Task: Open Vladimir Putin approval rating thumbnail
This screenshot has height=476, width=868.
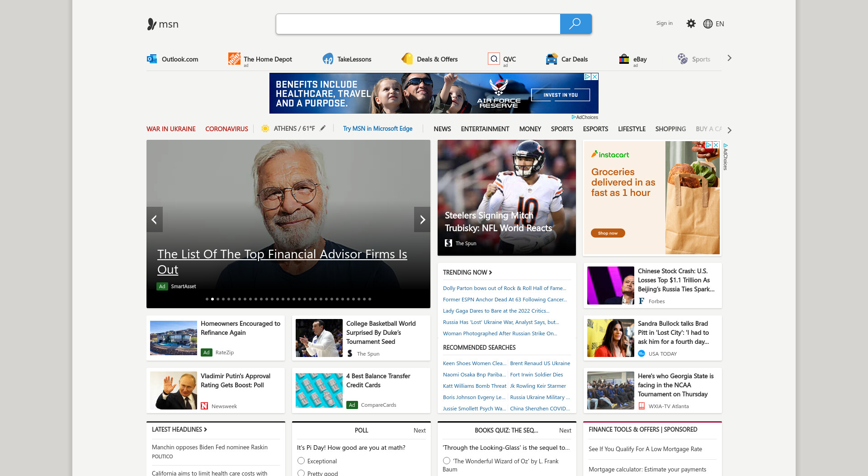Action: click(x=174, y=390)
